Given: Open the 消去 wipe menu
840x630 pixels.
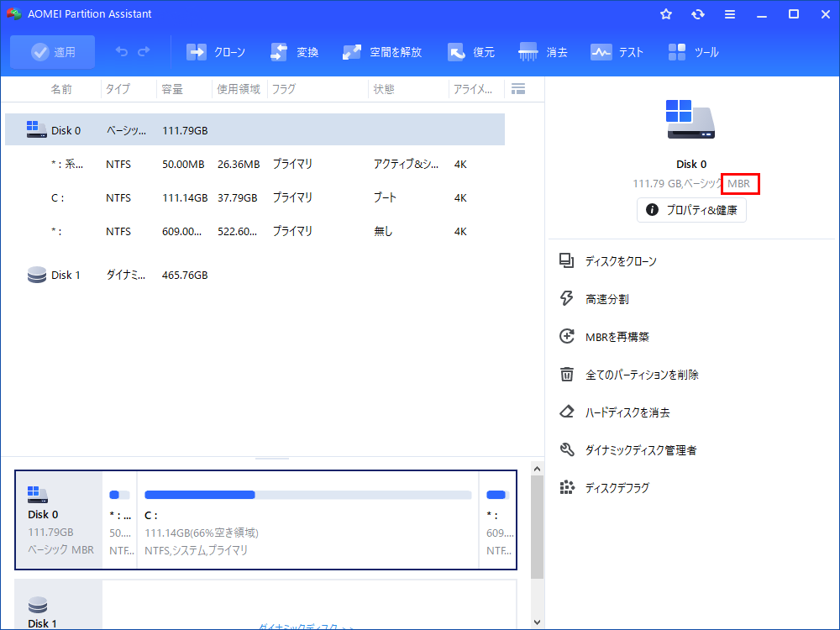Looking at the screenshot, I should (543, 52).
